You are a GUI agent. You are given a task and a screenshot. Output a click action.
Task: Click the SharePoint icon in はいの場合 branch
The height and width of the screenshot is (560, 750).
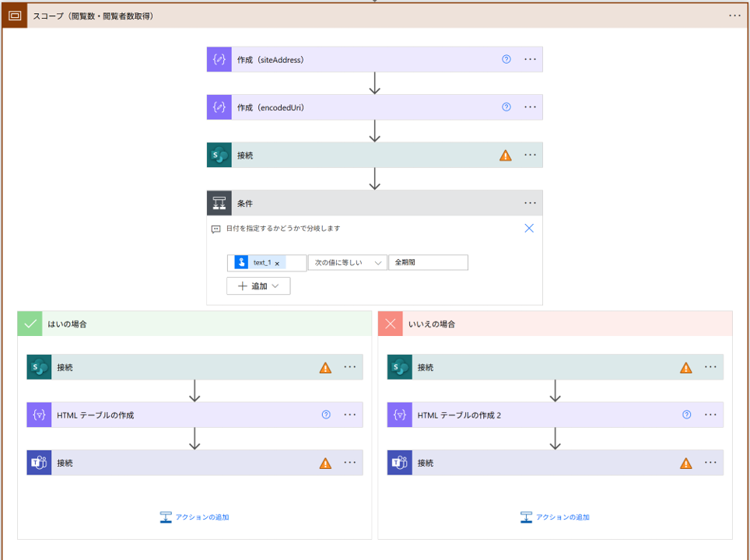tap(39, 367)
